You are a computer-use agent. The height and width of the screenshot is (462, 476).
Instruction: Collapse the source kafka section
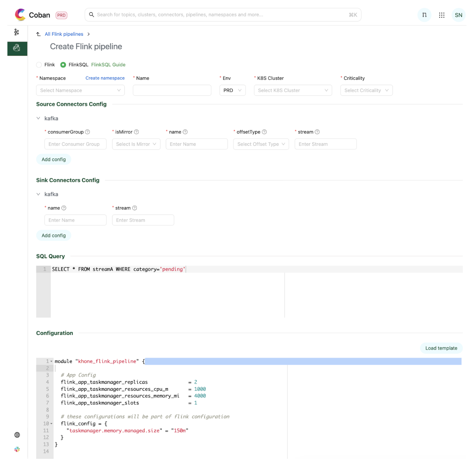[38, 118]
